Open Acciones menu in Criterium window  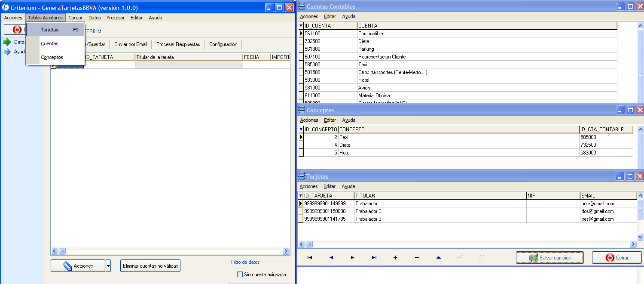point(13,18)
